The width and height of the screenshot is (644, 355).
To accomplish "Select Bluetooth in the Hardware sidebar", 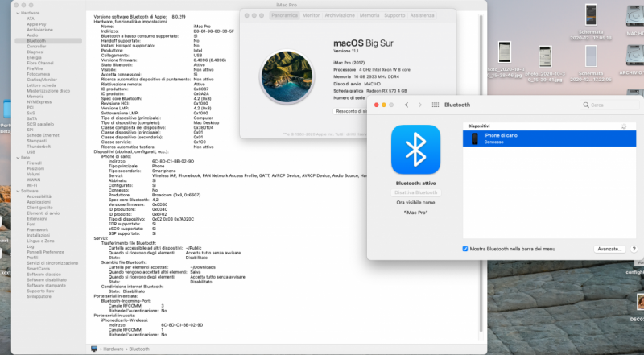I will [48, 41].
